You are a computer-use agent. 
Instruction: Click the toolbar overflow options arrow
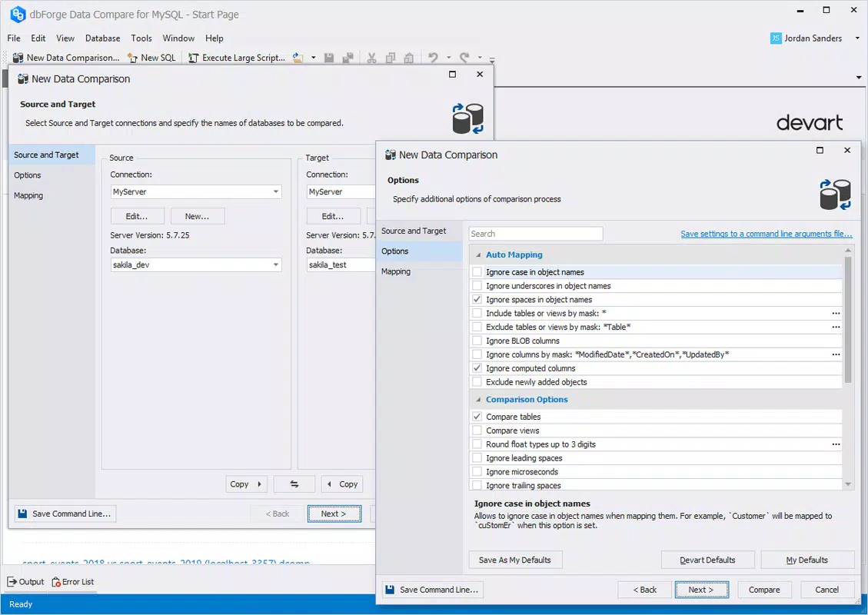491,58
